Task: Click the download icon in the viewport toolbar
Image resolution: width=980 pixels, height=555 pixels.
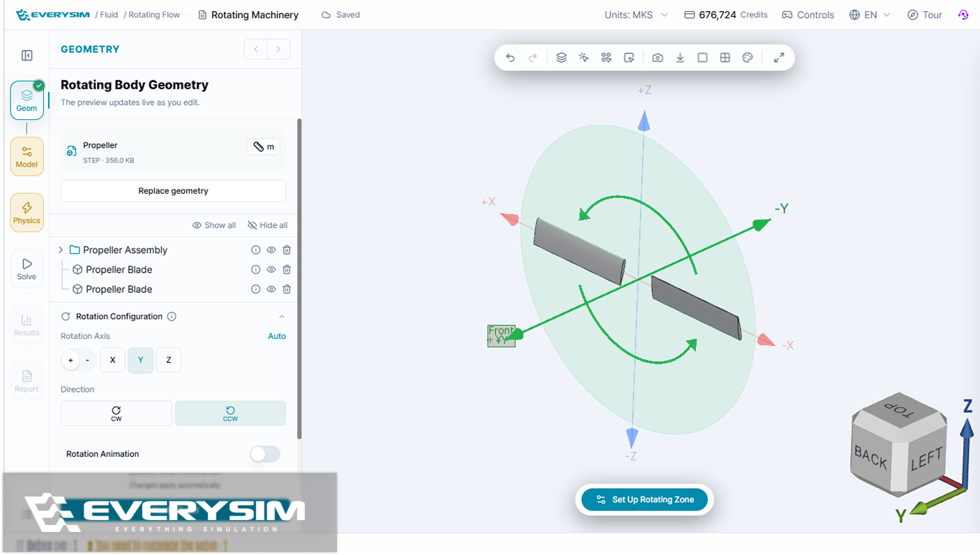Action: (x=680, y=58)
